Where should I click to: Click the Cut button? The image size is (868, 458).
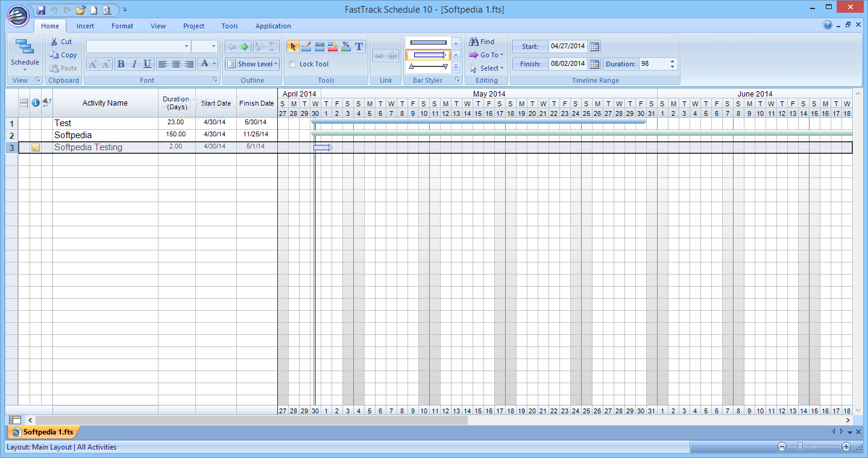click(x=61, y=42)
